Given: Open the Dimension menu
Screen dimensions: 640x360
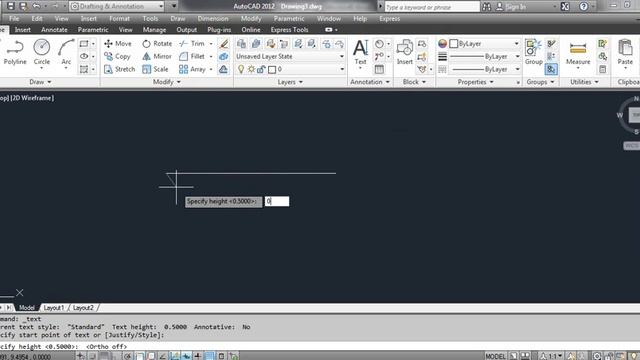Looking at the screenshot, I should pyautogui.click(x=213, y=18).
